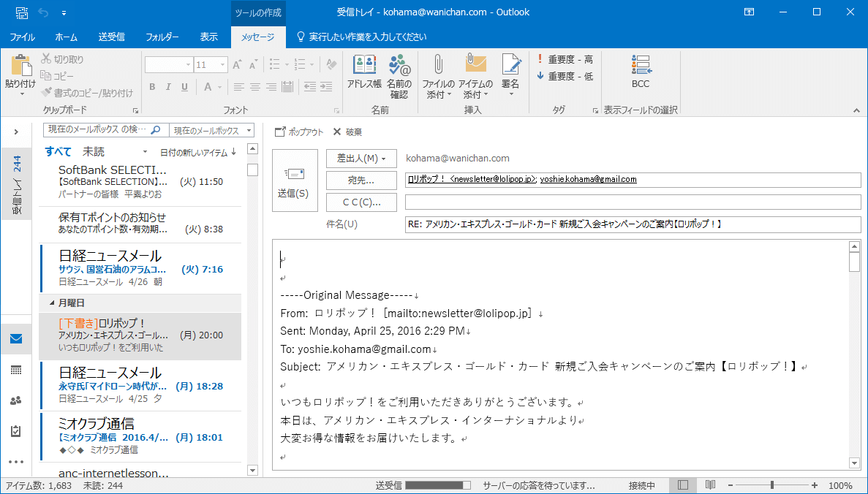868x494 pixels.
Task: Click the zoom out minus button
Action: point(729,485)
